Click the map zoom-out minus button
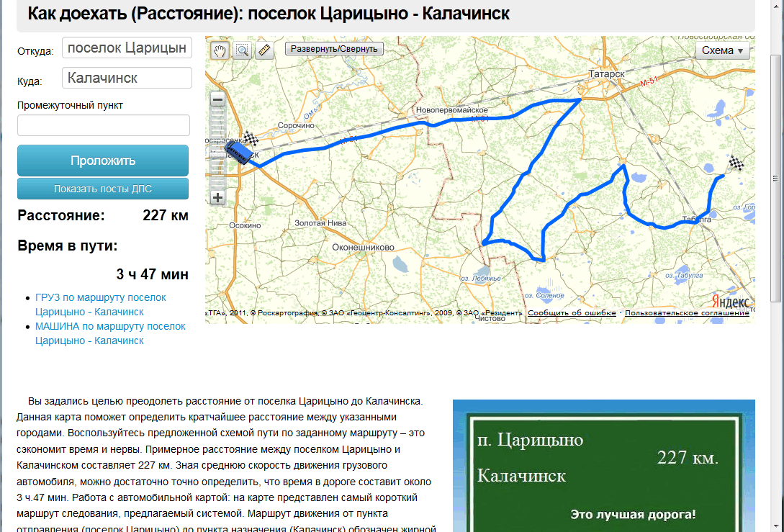Image resolution: width=784 pixels, height=532 pixels. [x=217, y=99]
